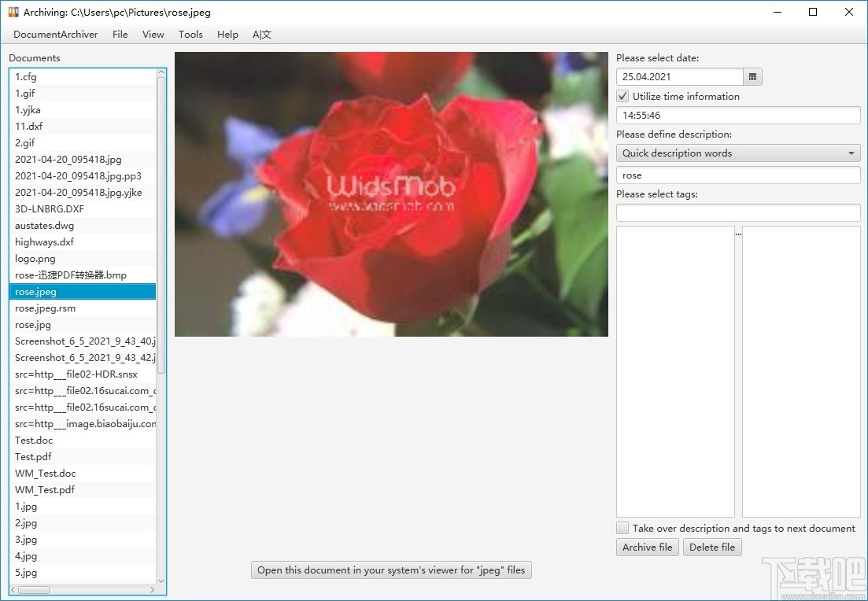Click the time field showing 14:55:46

click(x=737, y=115)
